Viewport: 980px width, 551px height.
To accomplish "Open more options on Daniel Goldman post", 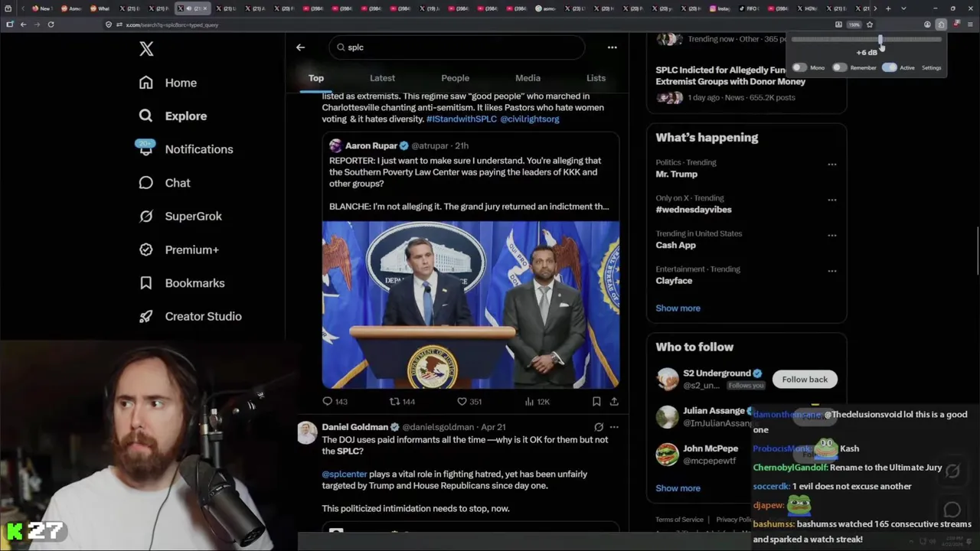I will pos(614,427).
